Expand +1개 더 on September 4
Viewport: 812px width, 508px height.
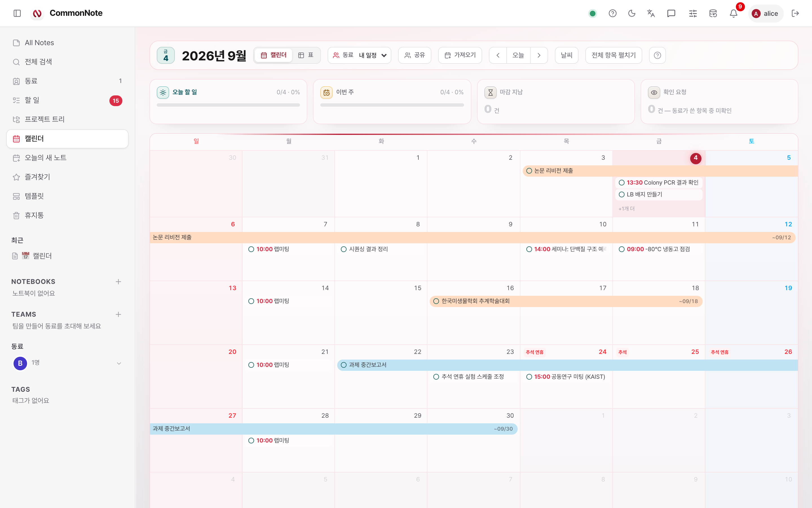626,209
